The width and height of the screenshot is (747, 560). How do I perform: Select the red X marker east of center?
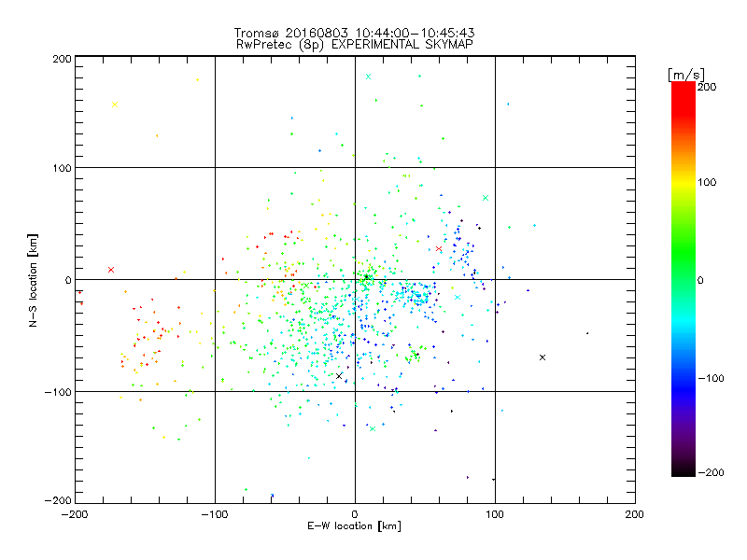439,248
